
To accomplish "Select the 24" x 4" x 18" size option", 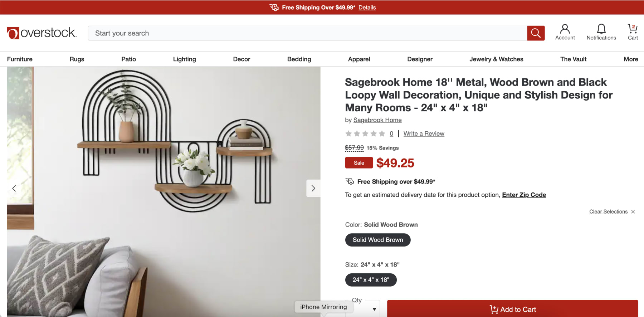I will [371, 280].
